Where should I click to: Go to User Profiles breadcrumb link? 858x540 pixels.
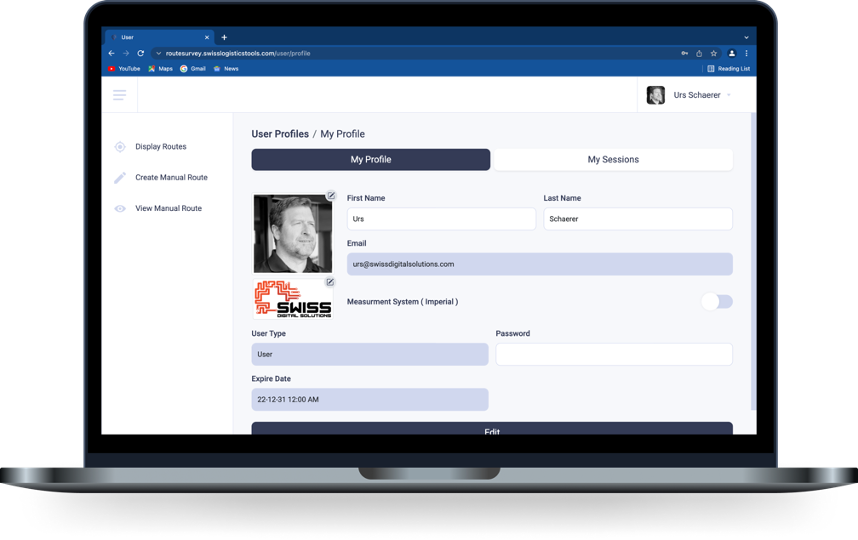[x=280, y=134]
